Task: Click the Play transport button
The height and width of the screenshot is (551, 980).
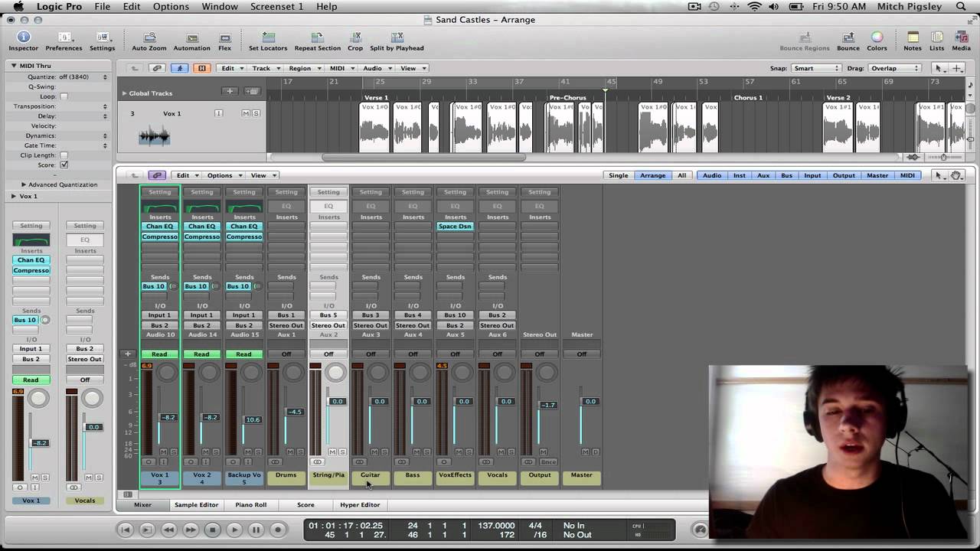Action: [234, 530]
